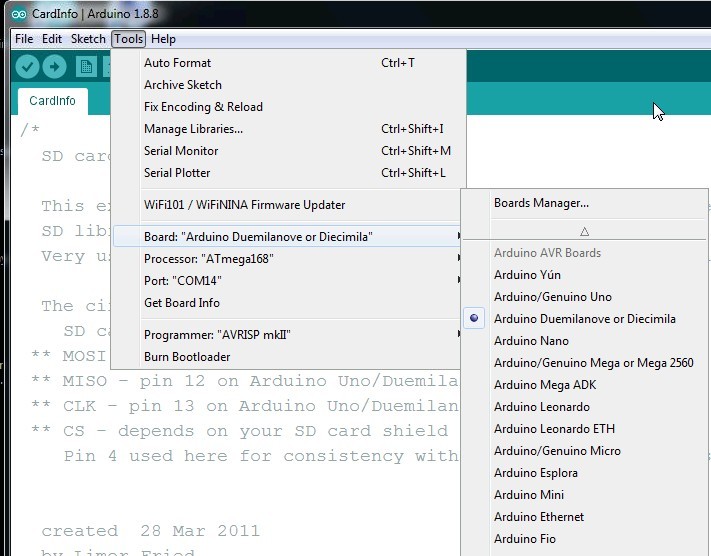Select the Arduino/Genuino Uno board
The image size is (711, 556).
point(584,297)
